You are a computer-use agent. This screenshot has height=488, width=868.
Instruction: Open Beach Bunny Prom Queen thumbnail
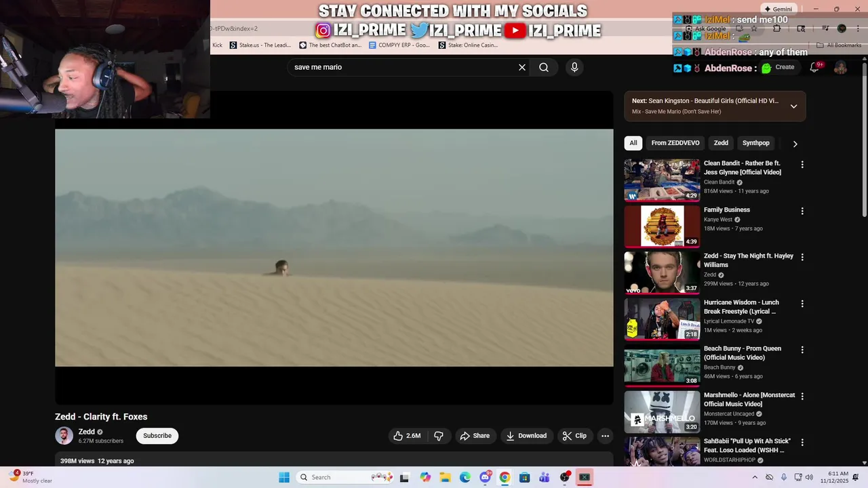662,365
